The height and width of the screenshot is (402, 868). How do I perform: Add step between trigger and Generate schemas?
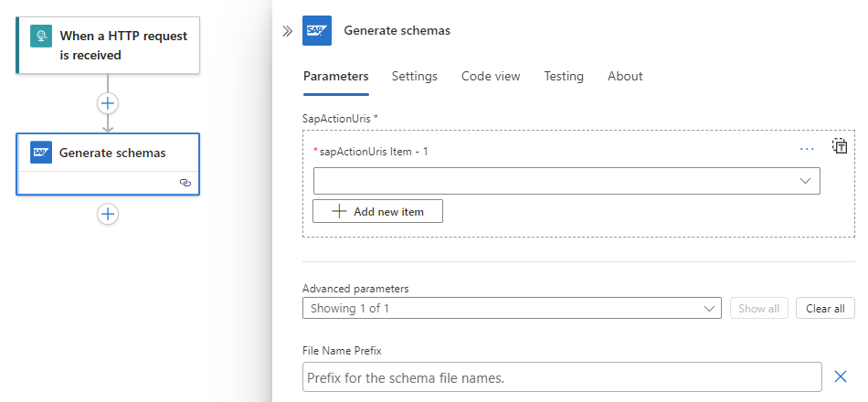pos(108,102)
